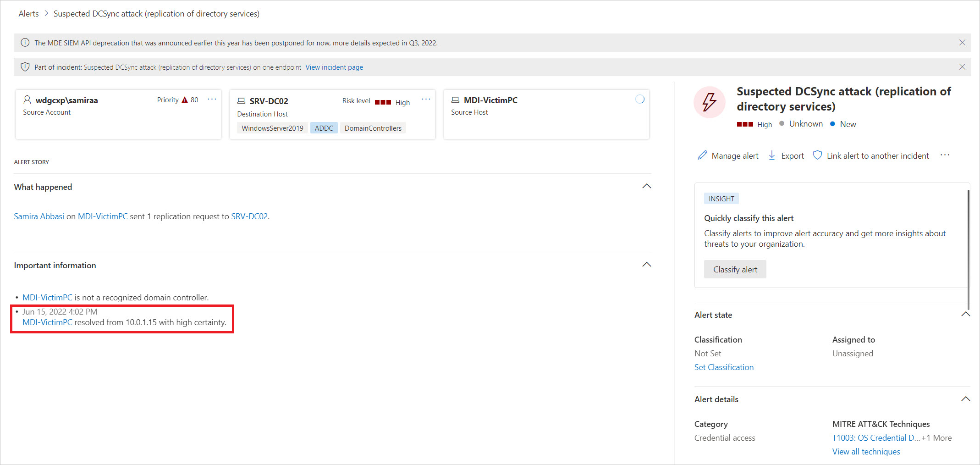Dismiss the MDE SIEM API deprecation banner
This screenshot has height=465, width=980.
(x=962, y=43)
